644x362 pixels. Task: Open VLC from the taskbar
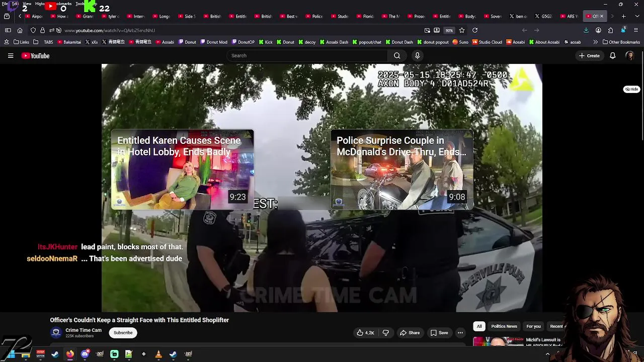pos(158,354)
